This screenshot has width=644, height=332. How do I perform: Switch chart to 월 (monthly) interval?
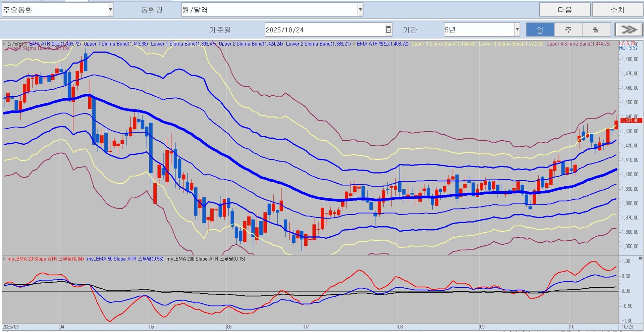[596, 30]
